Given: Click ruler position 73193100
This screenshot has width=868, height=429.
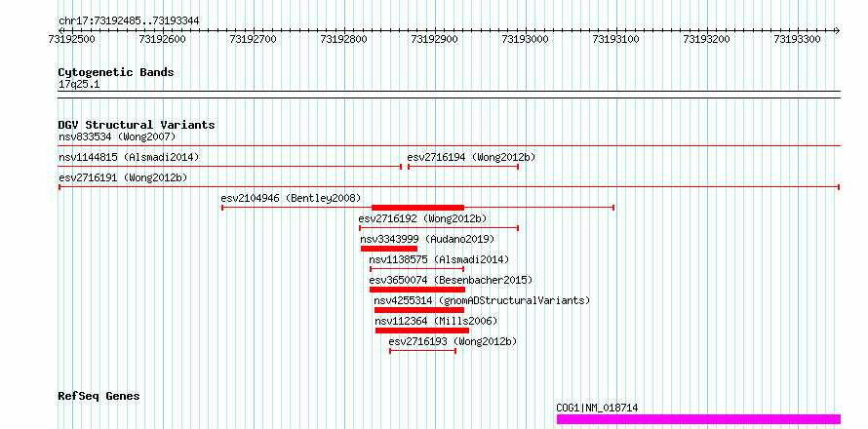Looking at the screenshot, I should 616,39.
